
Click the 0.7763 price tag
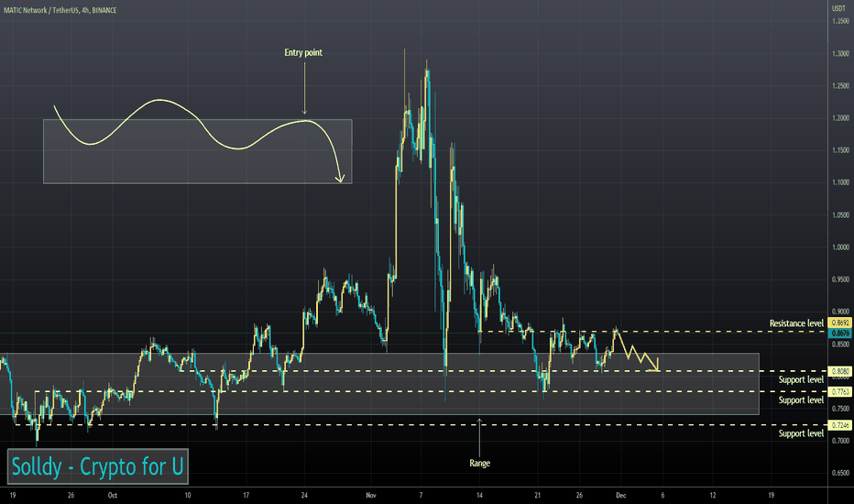(839, 392)
